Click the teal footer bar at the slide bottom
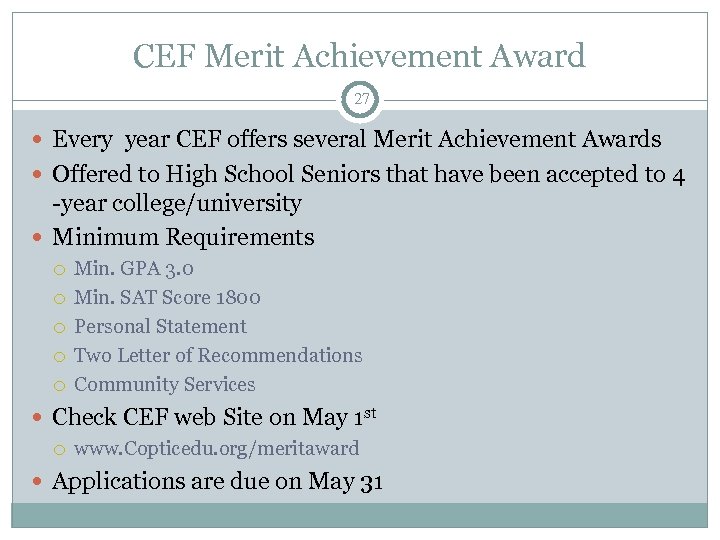 [360, 514]
